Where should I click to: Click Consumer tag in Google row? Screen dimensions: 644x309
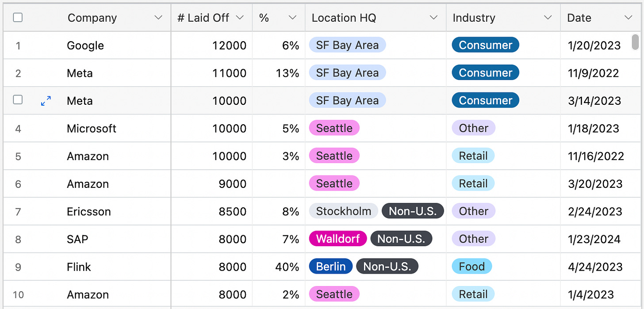(x=486, y=45)
